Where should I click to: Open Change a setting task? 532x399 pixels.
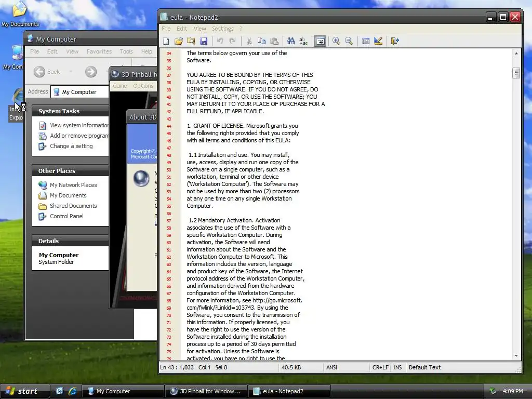[x=66, y=146]
